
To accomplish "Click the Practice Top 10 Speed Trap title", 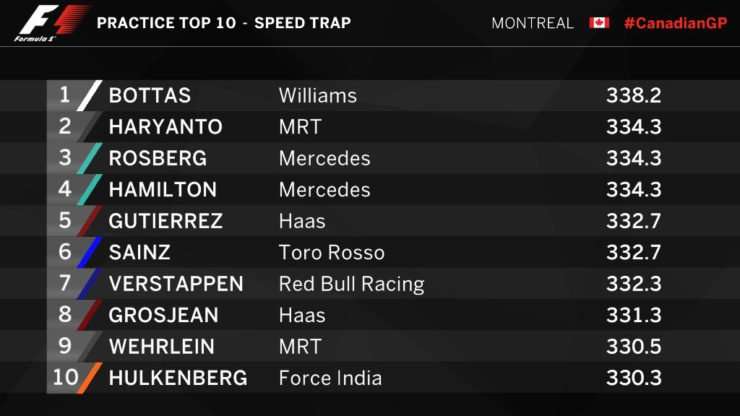I will click(224, 23).
